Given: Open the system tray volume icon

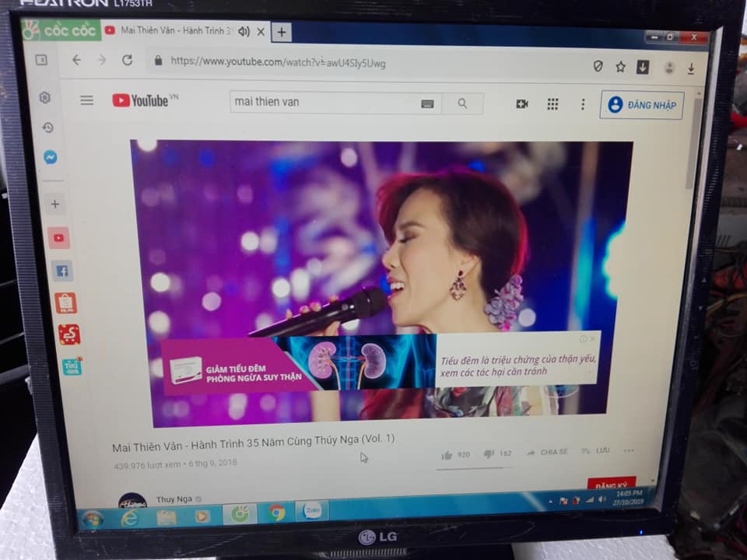Looking at the screenshot, I should pos(601,499).
